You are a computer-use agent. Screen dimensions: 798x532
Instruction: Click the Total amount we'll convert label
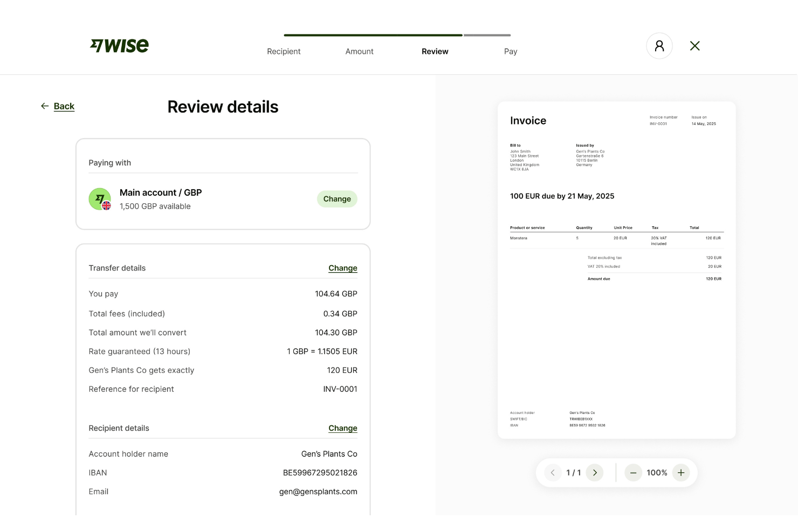point(137,333)
